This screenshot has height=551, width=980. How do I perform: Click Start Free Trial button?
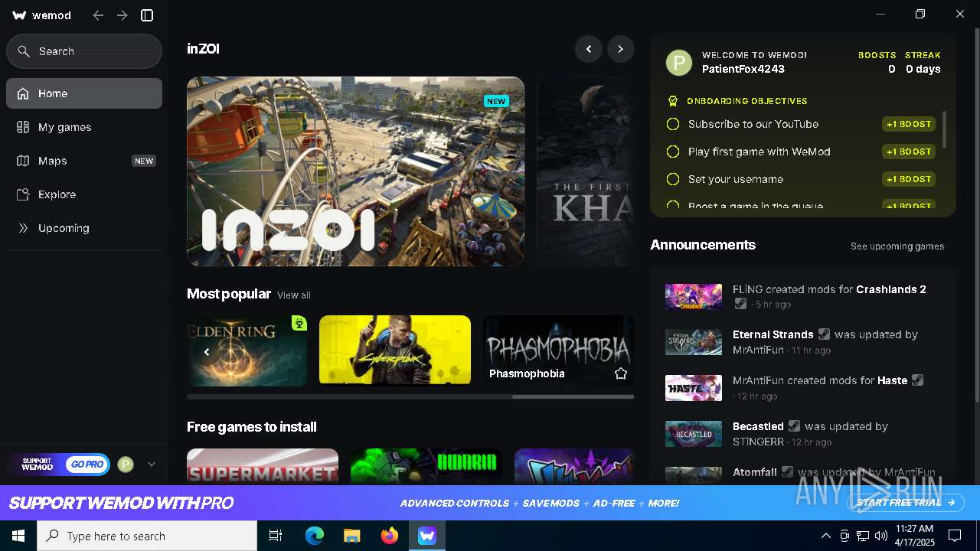(906, 503)
